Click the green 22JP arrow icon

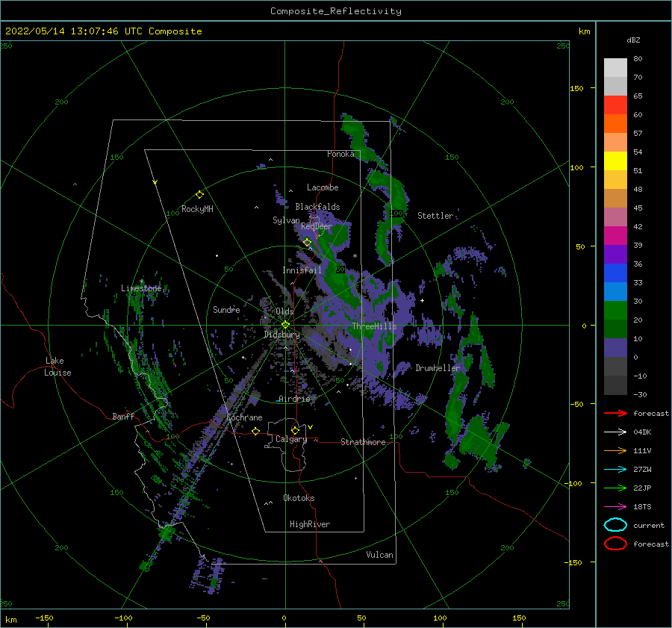point(615,488)
